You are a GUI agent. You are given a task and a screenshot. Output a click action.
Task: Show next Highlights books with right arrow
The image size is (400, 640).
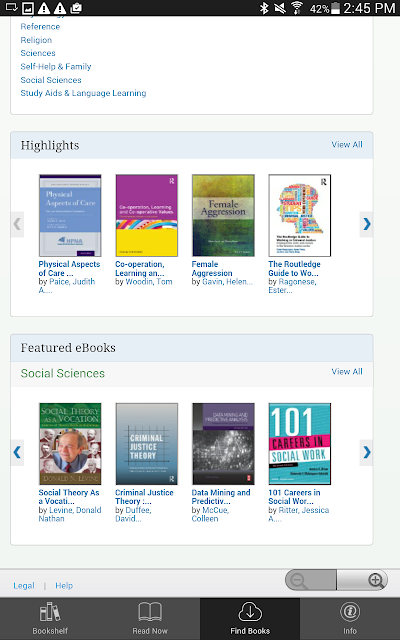coord(366,224)
